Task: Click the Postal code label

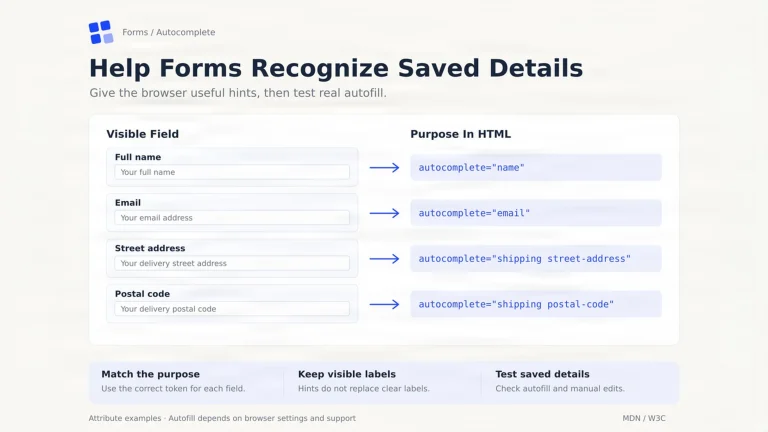Action: (142, 294)
